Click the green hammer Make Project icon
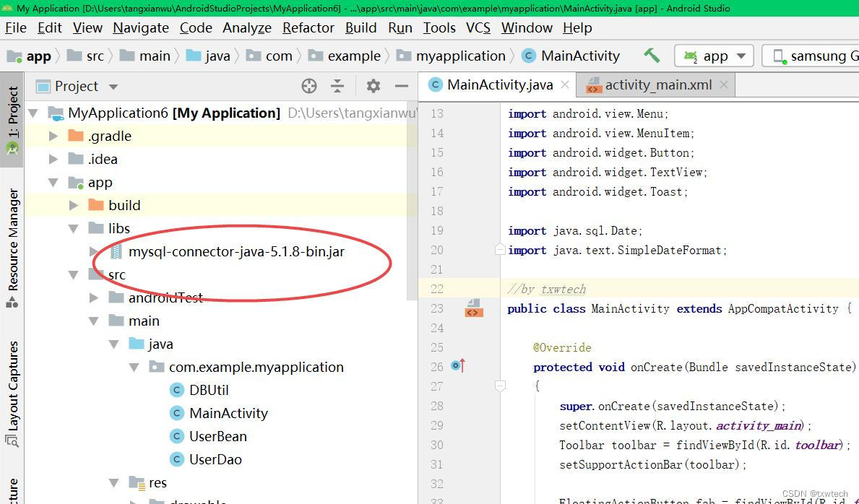 [652, 56]
